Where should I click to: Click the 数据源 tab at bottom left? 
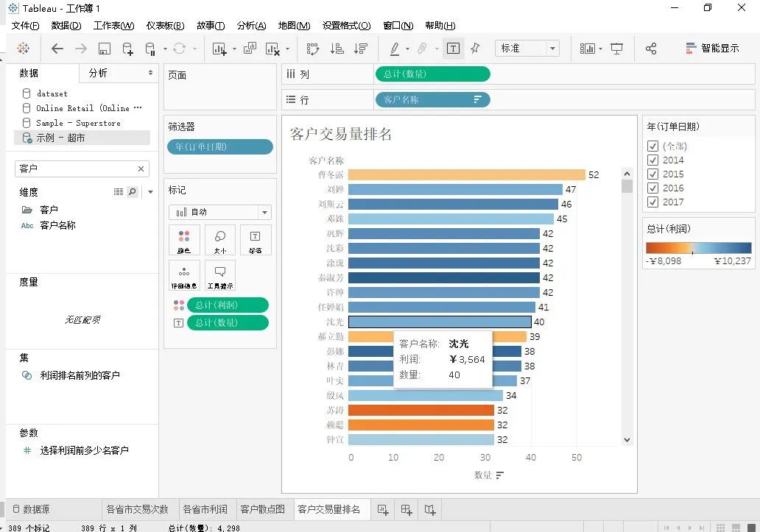point(31,509)
